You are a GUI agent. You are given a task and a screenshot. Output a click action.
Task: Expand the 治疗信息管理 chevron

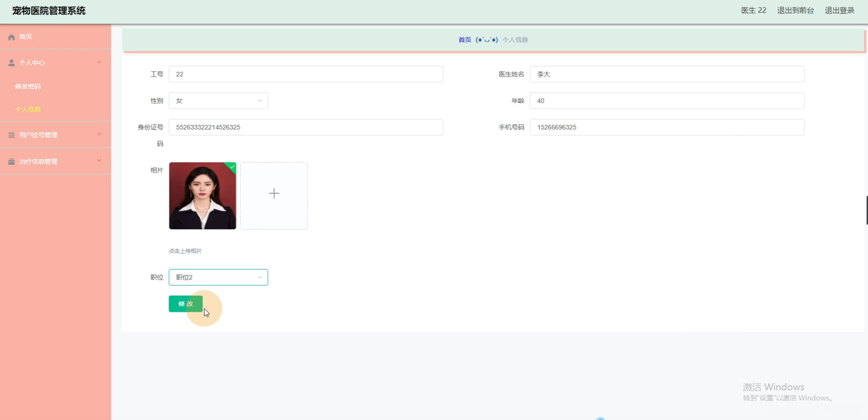pyautogui.click(x=99, y=161)
